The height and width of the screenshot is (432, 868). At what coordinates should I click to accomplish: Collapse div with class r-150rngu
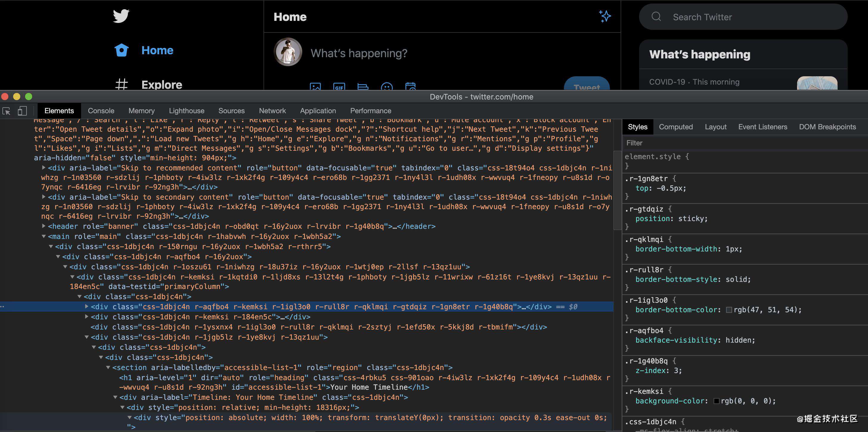[x=51, y=246]
